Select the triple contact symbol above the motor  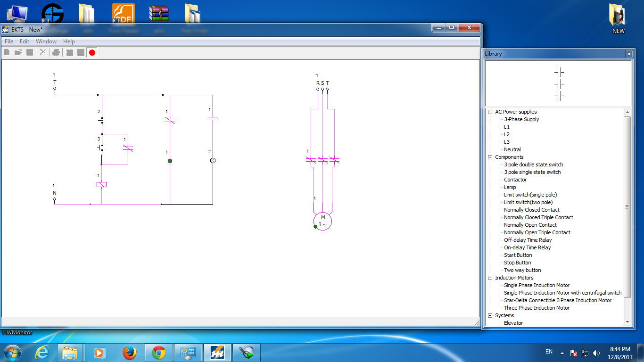pyautogui.click(x=322, y=160)
